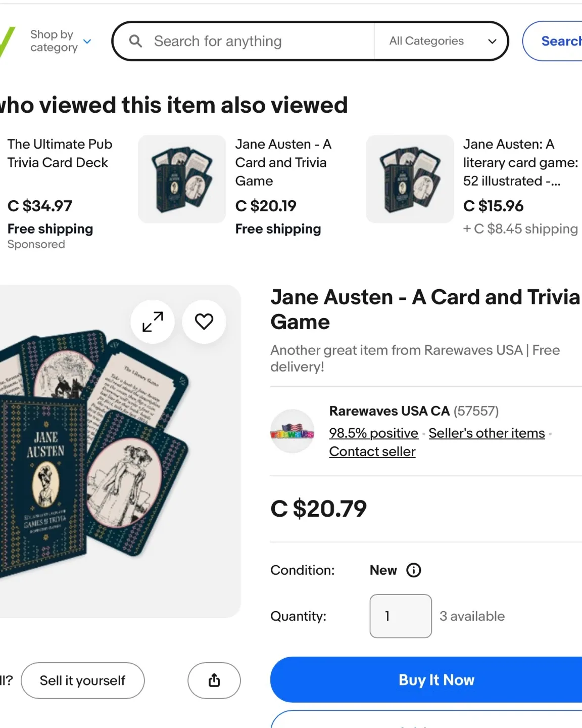
Task: Click the quantity input field
Action: pyautogui.click(x=400, y=616)
